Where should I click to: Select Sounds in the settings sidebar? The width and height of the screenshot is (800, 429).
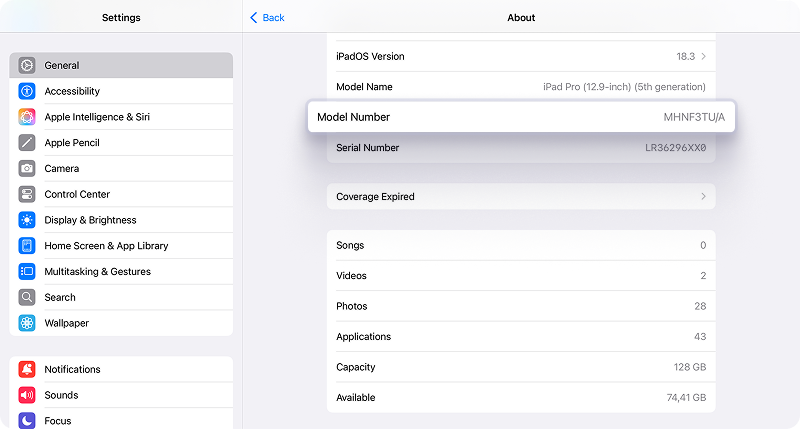click(x=61, y=395)
